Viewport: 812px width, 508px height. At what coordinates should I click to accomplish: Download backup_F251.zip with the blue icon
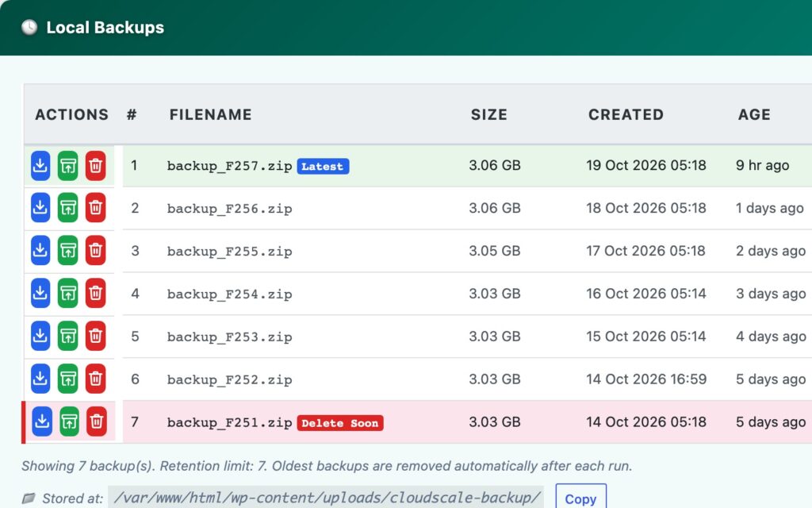42,421
